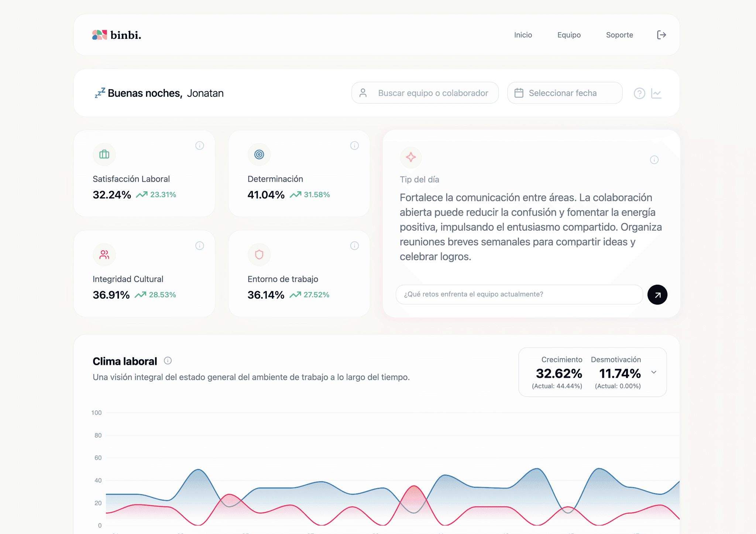Go to Inicio in navigation
Image resolution: width=756 pixels, height=534 pixels.
coord(523,35)
